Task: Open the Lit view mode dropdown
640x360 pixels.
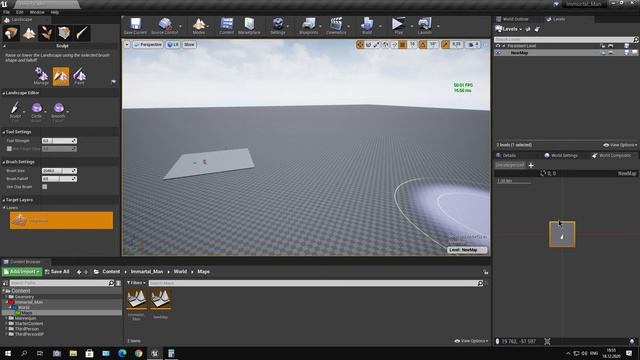Action: coord(173,44)
